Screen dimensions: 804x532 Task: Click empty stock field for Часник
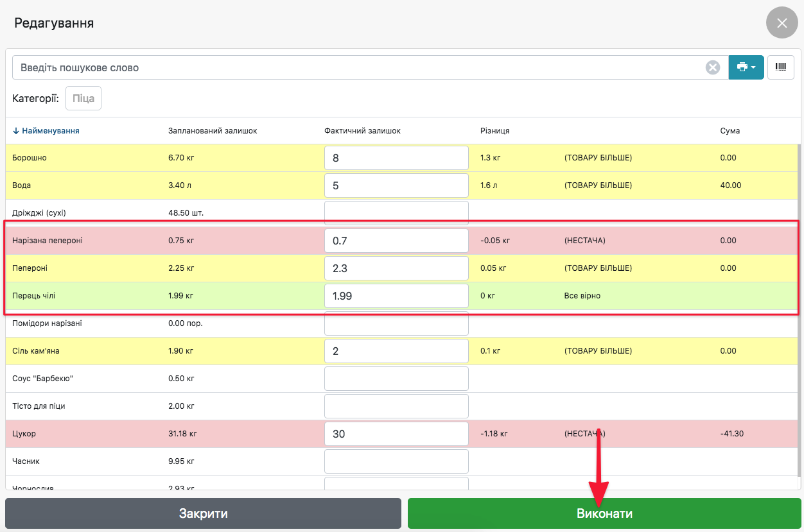tap(396, 461)
